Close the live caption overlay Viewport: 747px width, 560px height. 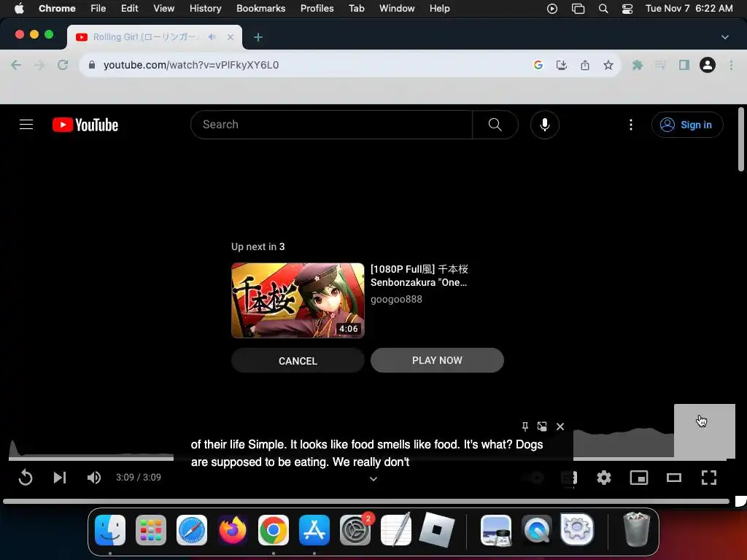point(560,427)
